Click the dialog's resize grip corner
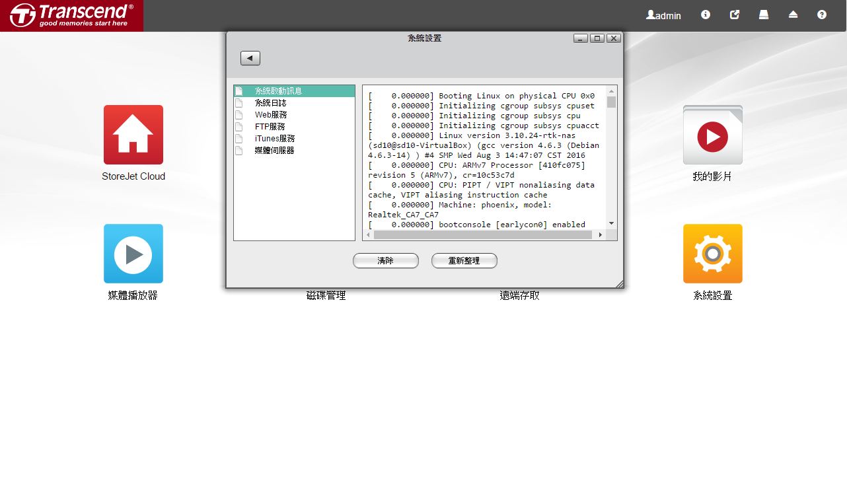847x504 pixels. (619, 284)
